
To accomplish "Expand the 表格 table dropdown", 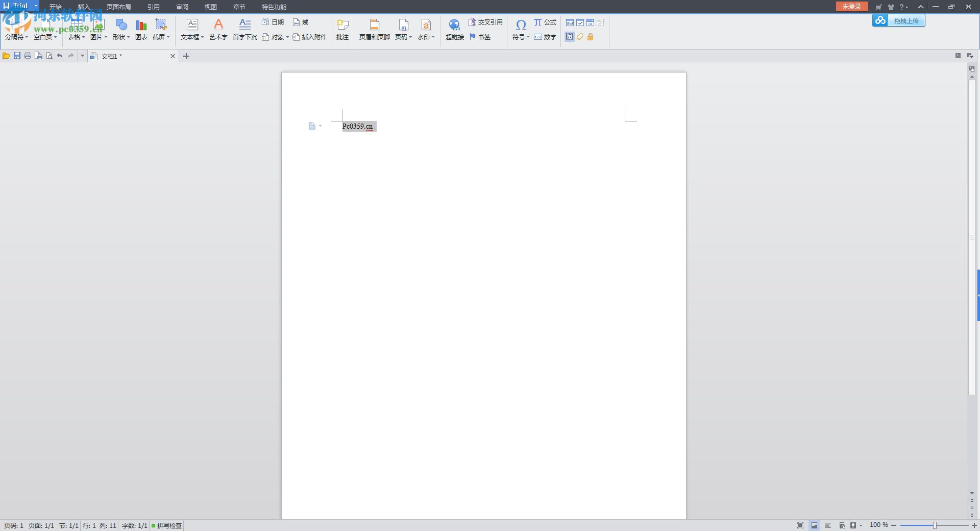I will tap(76, 37).
